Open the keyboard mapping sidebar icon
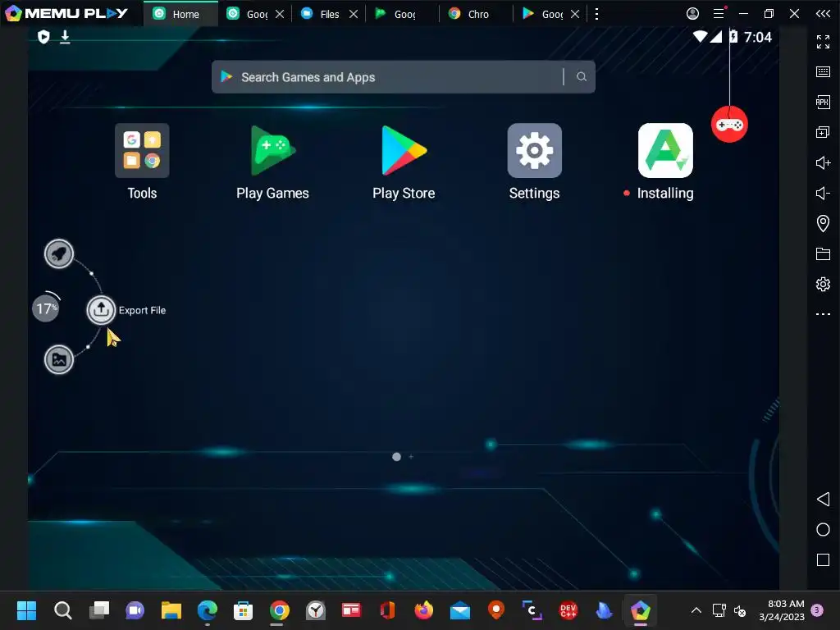 (823, 72)
